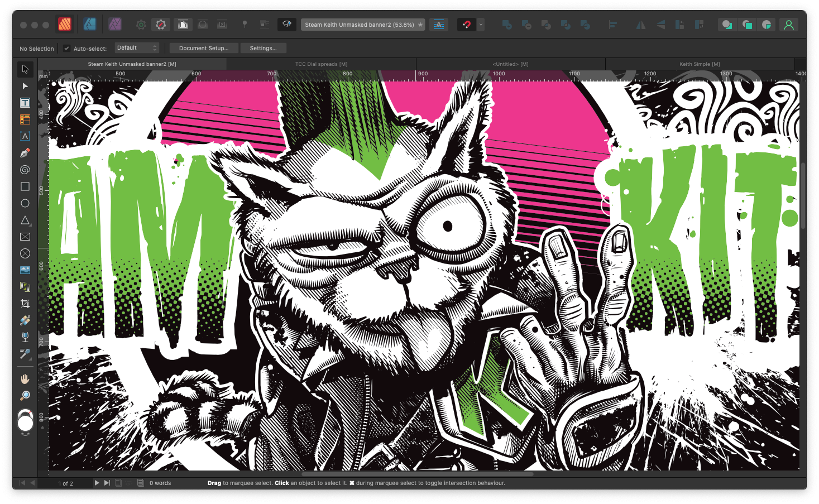Toggle Insert Inside Selection mode
This screenshot has width=819, height=504.
(767, 25)
